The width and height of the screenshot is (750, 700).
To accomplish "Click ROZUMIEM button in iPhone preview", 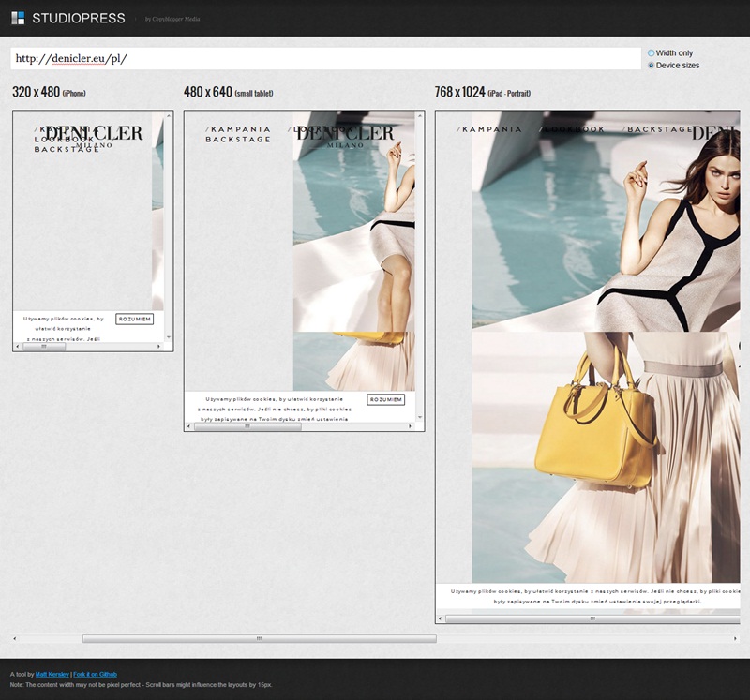I will click(x=134, y=319).
